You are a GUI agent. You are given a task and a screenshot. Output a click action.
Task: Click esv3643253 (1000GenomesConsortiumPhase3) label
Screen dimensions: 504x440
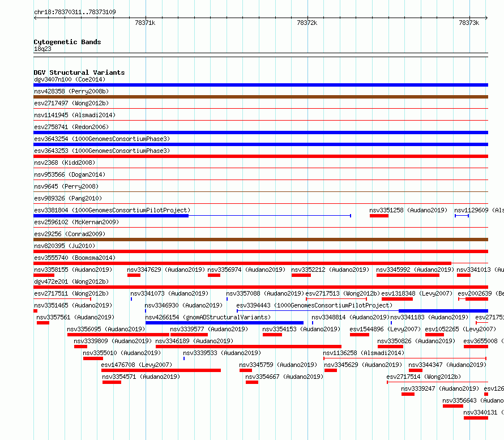[x=102, y=151]
